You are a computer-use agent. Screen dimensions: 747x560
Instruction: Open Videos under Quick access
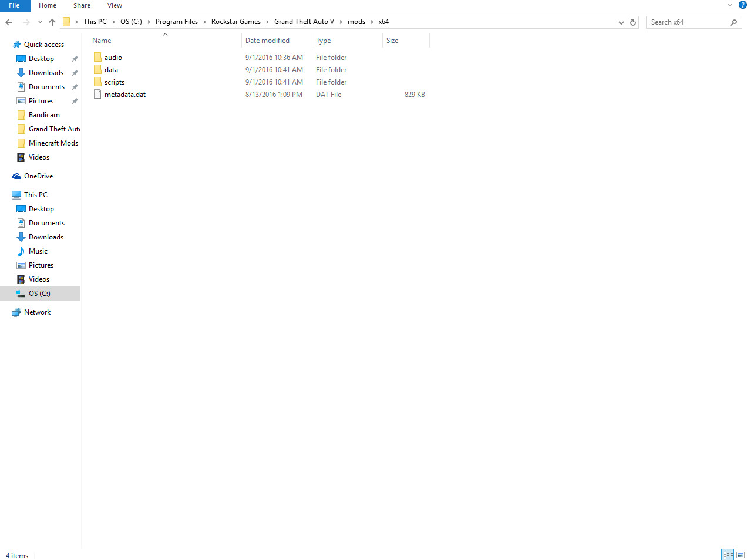coord(39,157)
